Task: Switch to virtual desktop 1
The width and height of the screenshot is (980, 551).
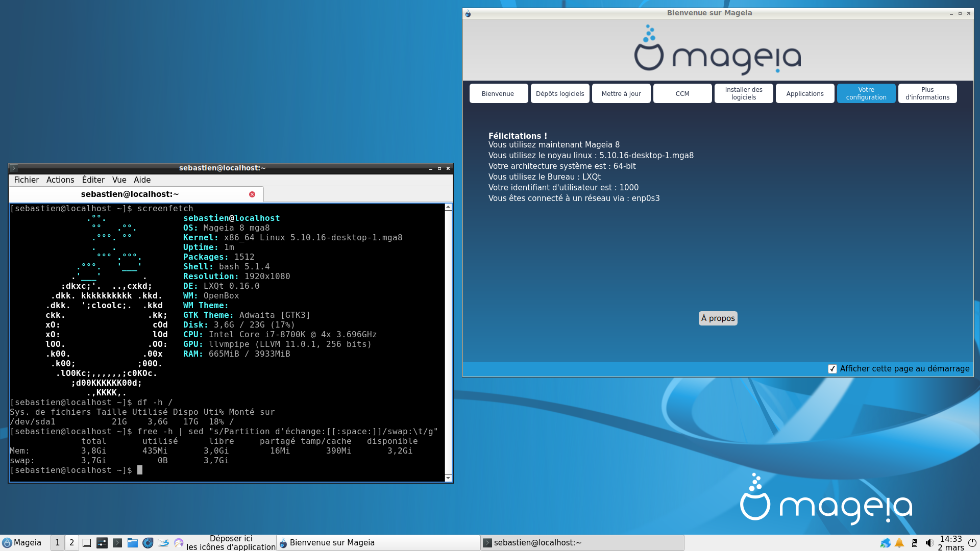Action: click(x=57, y=543)
